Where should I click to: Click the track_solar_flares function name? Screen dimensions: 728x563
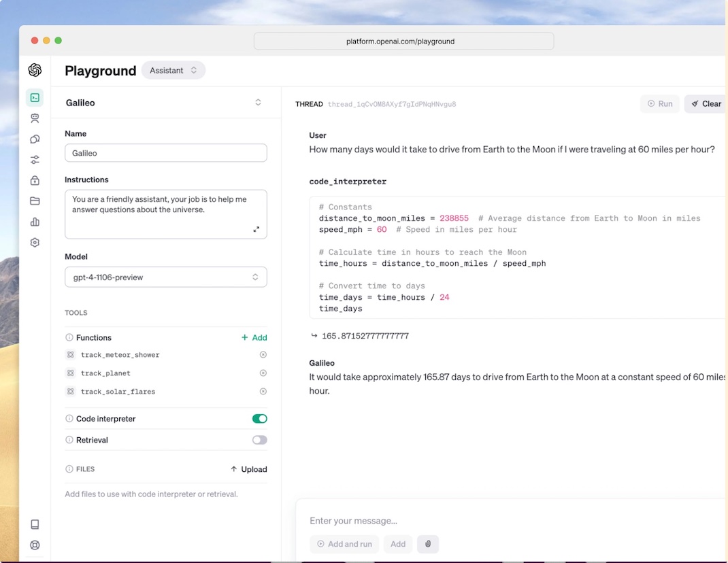(x=118, y=391)
